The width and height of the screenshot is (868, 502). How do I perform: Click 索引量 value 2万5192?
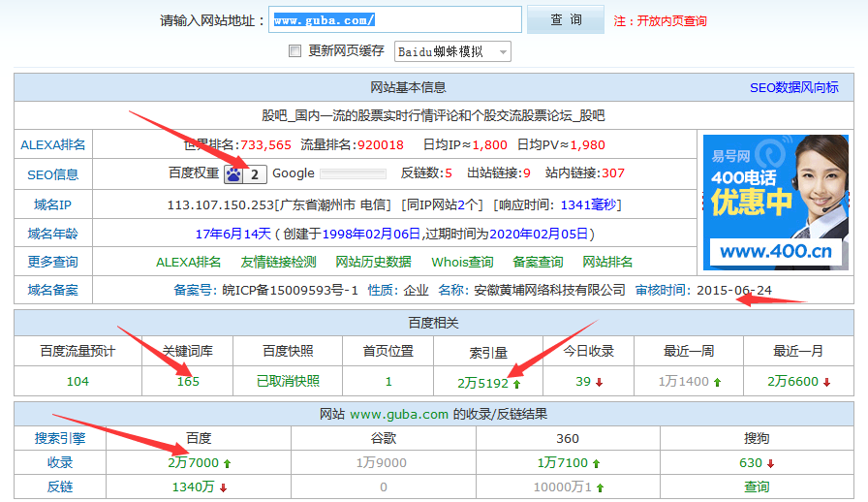click(x=482, y=383)
